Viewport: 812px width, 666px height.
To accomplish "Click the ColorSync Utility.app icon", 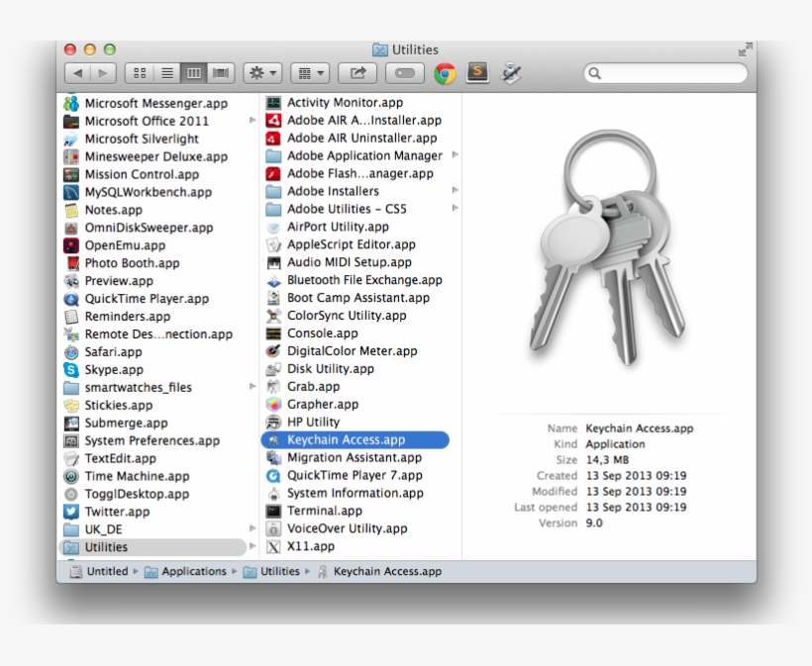I will 273,316.
